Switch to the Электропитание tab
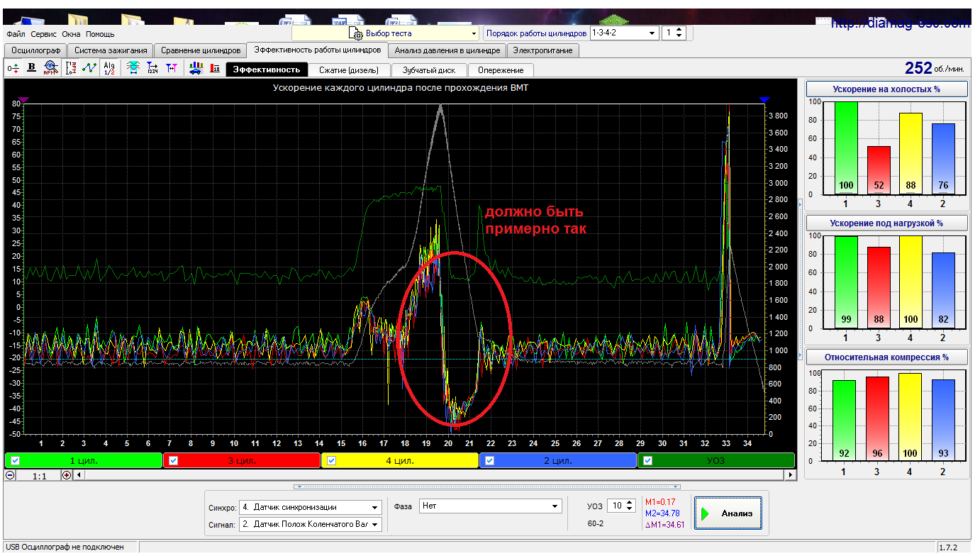The height and width of the screenshot is (556, 980). pyautogui.click(x=543, y=50)
